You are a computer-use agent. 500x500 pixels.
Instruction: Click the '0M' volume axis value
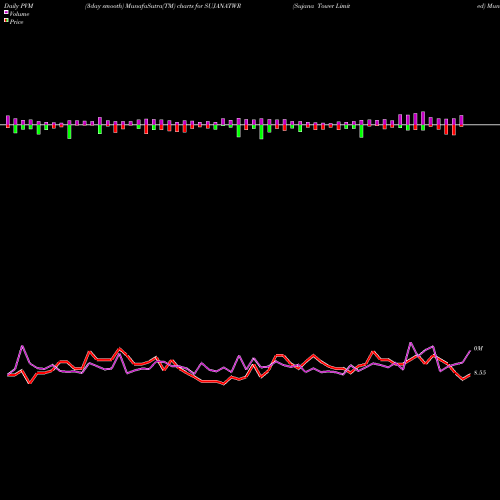pyautogui.click(x=478, y=348)
